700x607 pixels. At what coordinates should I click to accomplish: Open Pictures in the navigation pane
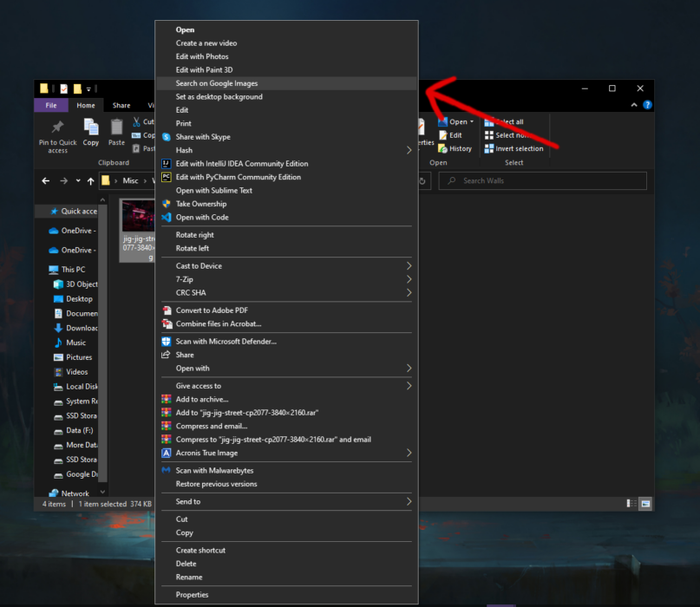pos(75,357)
